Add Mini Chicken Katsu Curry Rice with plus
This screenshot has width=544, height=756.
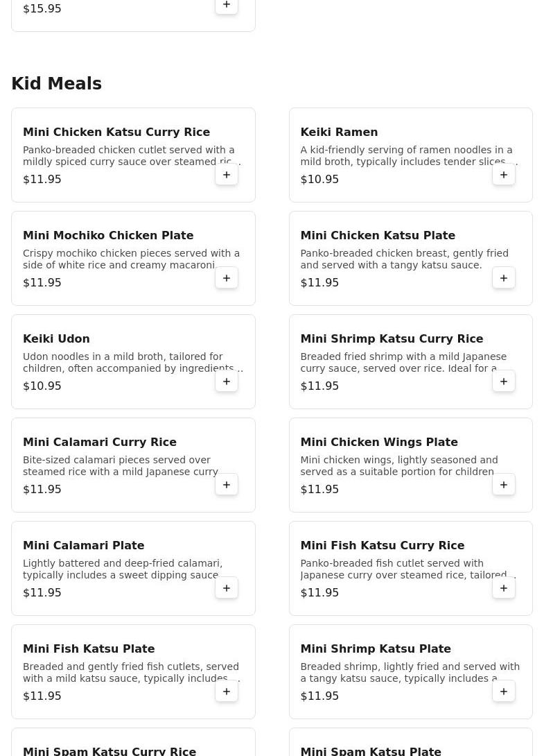point(227,175)
